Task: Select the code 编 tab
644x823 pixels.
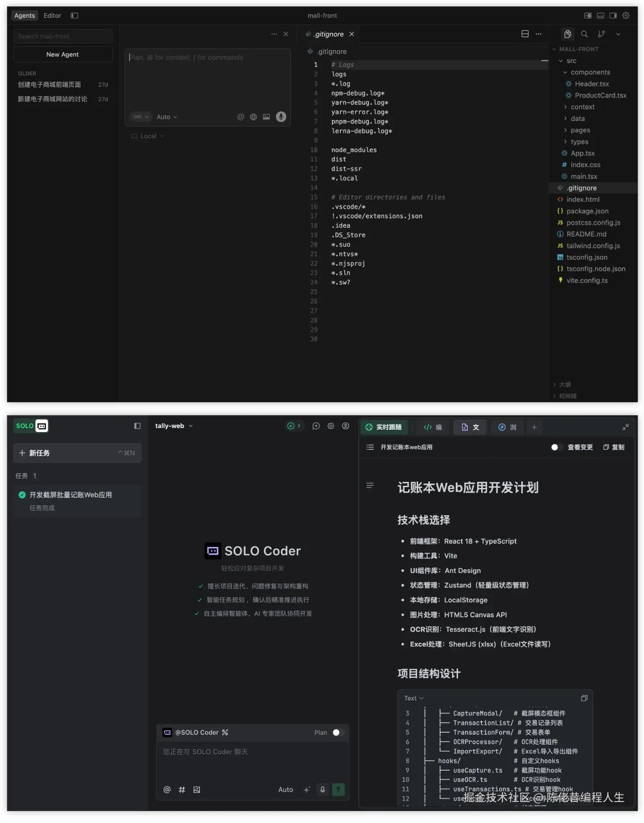Action: [x=432, y=428]
